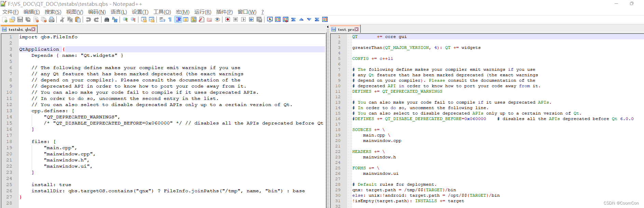Toggle the Document Map panel icon
The width and height of the screenshot is (644, 208).
[x=194, y=19]
